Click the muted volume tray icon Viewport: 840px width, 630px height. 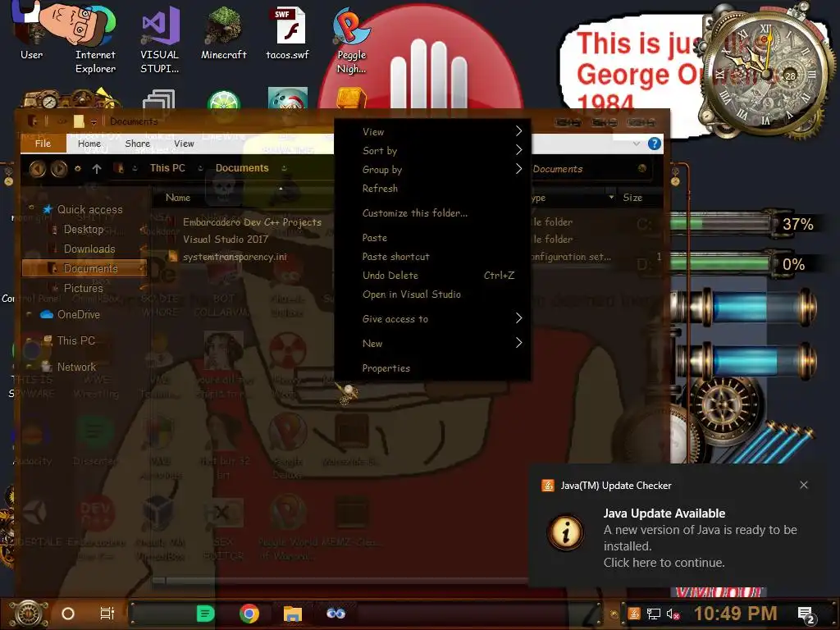pos(673,614)
